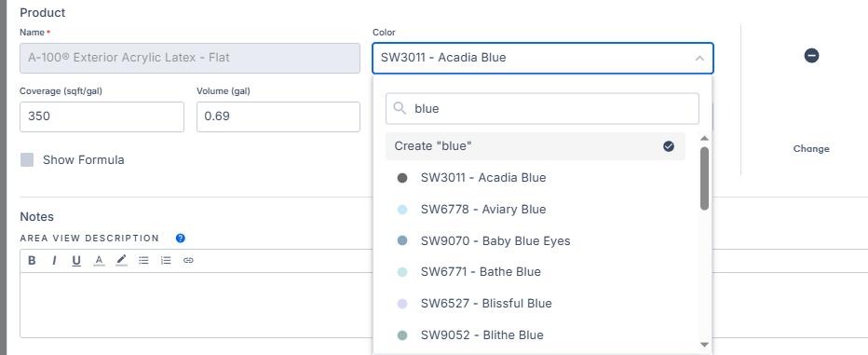Click the round minus remove product icon
868x355 pixels.
[811, 55]
